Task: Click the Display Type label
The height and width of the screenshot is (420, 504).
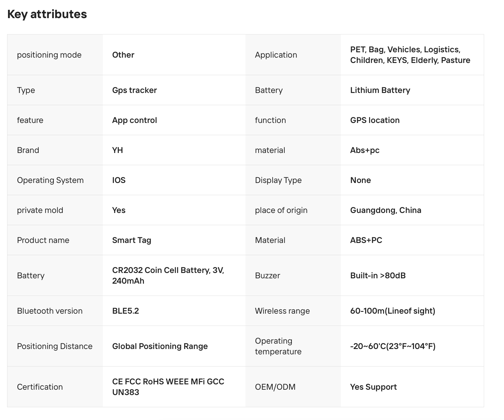Action: [x=278, y=180]
